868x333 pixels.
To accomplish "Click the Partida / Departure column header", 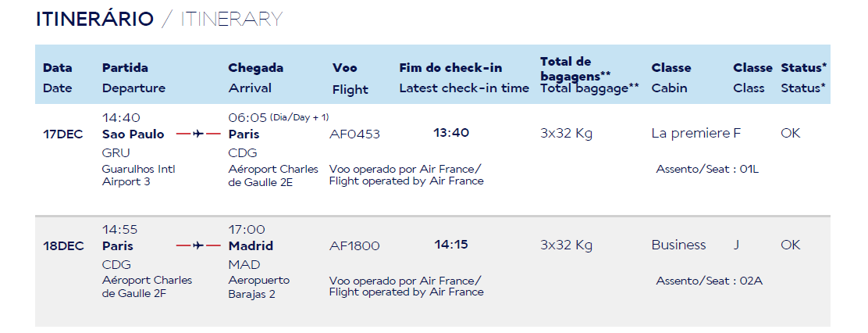I will pos(133,77).
